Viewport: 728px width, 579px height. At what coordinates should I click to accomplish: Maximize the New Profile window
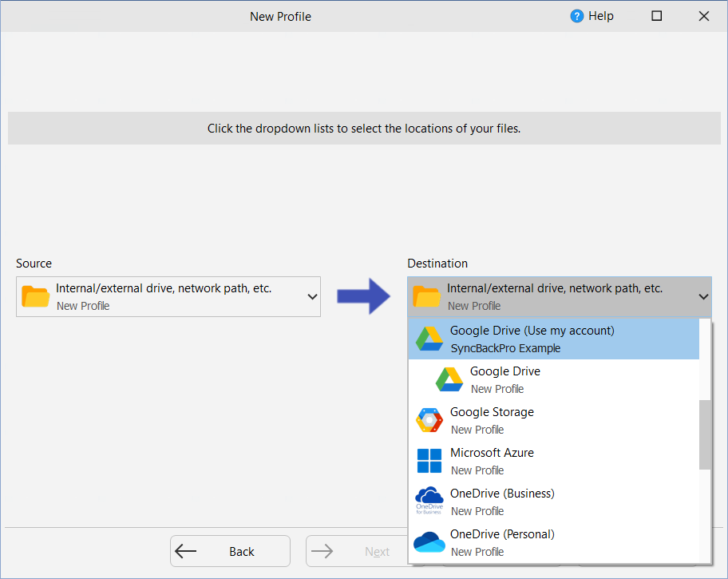point(656,16)
